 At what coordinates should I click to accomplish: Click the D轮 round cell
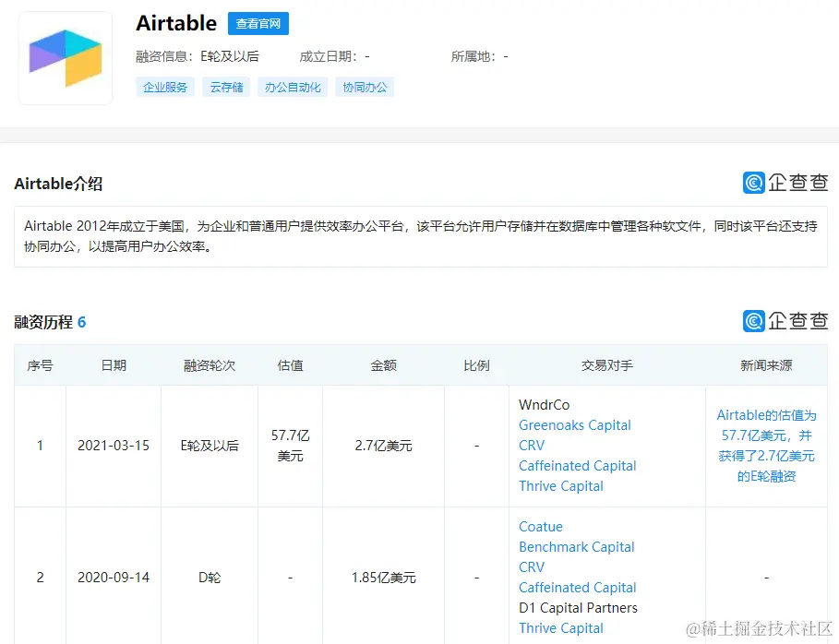[x=210, y=578]
